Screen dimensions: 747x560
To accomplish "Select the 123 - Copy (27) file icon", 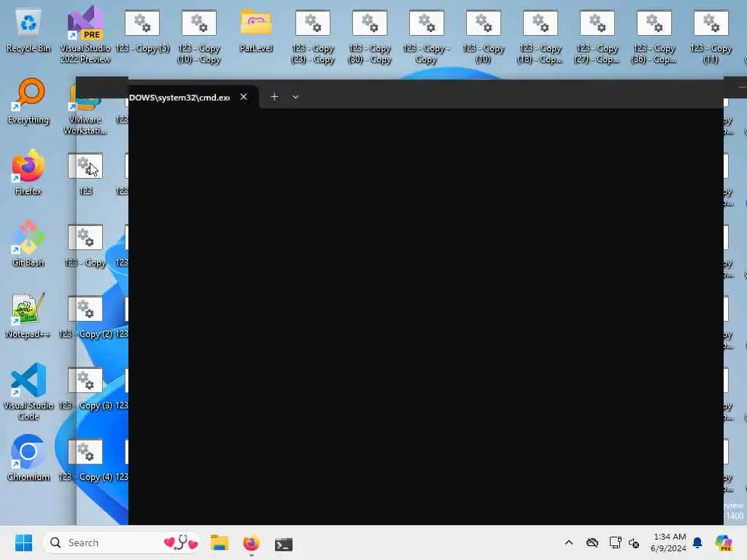I will 597,36.
